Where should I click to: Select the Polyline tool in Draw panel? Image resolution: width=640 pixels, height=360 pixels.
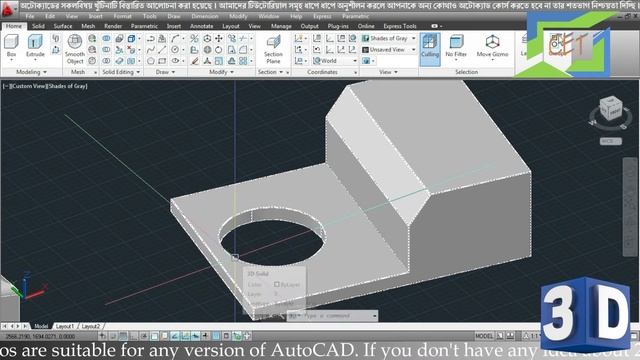[x=151, y=39]
